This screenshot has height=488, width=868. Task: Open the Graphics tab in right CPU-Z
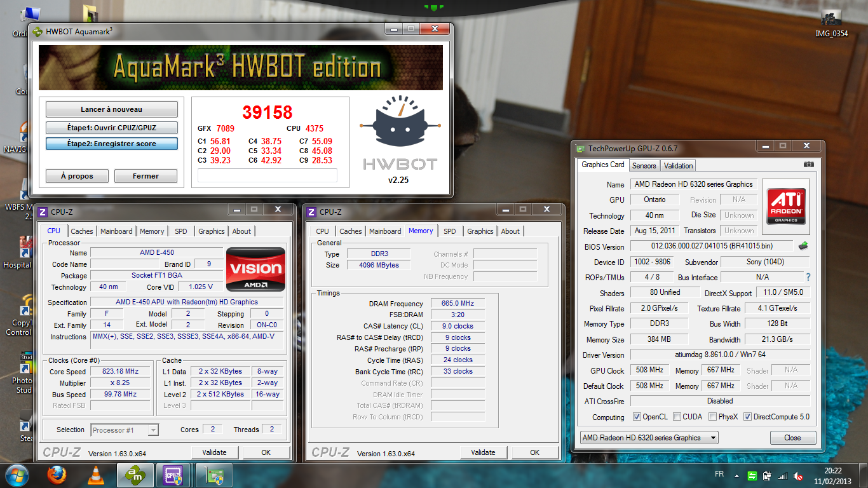(480, 231)
